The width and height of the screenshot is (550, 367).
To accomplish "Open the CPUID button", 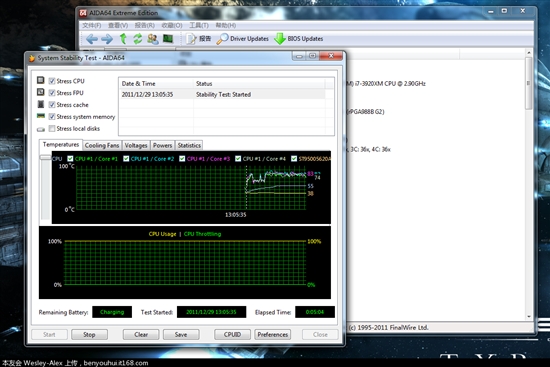I will pyautogui.click(x=232, y=334).
